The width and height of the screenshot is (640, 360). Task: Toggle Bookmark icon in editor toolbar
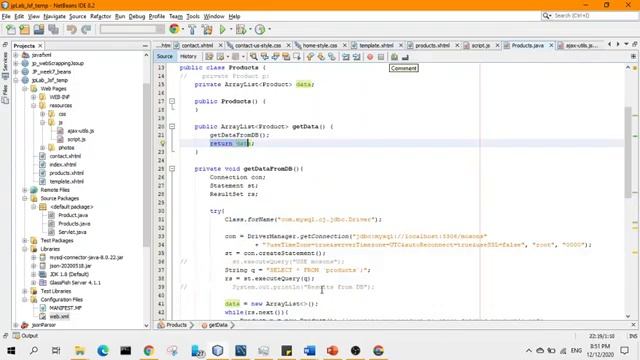[x=332, y=57]
